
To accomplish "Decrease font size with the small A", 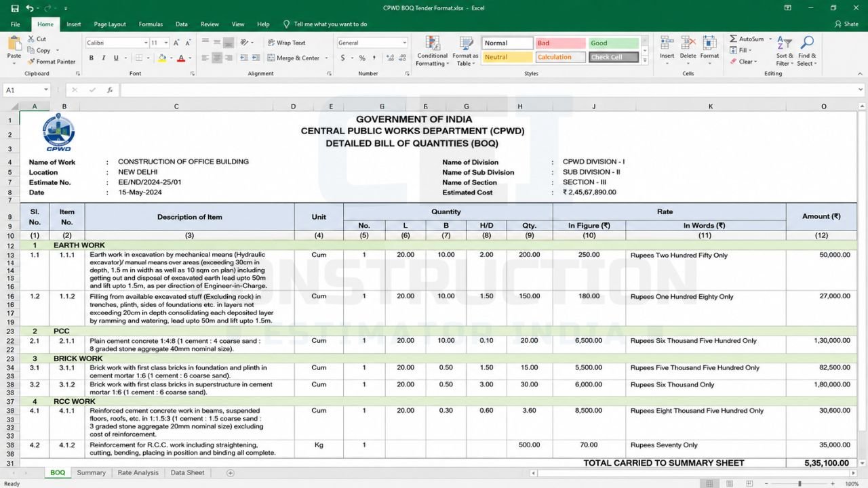I will [189, 43].
